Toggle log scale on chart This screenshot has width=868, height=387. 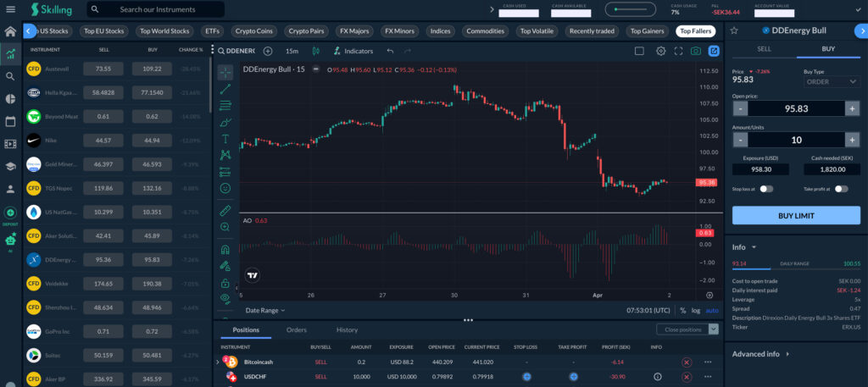click(696, 311)
